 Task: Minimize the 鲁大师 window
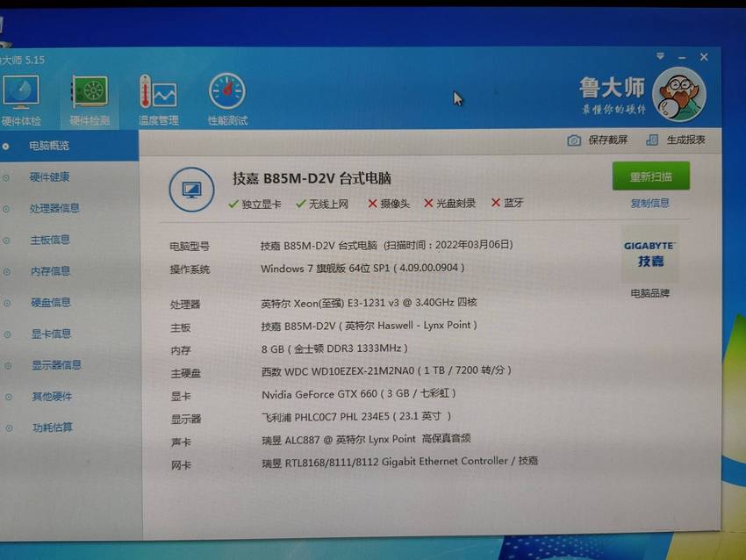[x=682, y=58]
